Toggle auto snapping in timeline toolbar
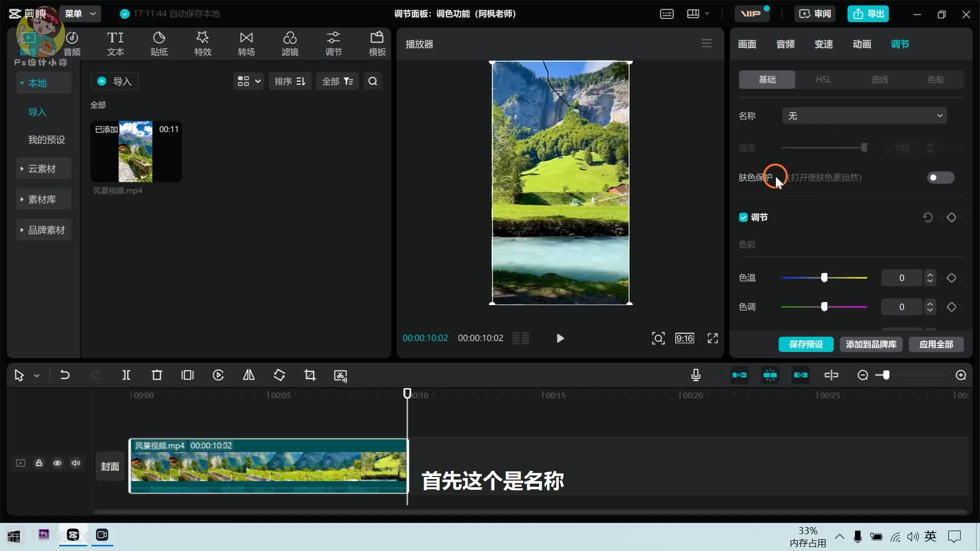Viewport: 980px width, 551px height. coord(770,375)
